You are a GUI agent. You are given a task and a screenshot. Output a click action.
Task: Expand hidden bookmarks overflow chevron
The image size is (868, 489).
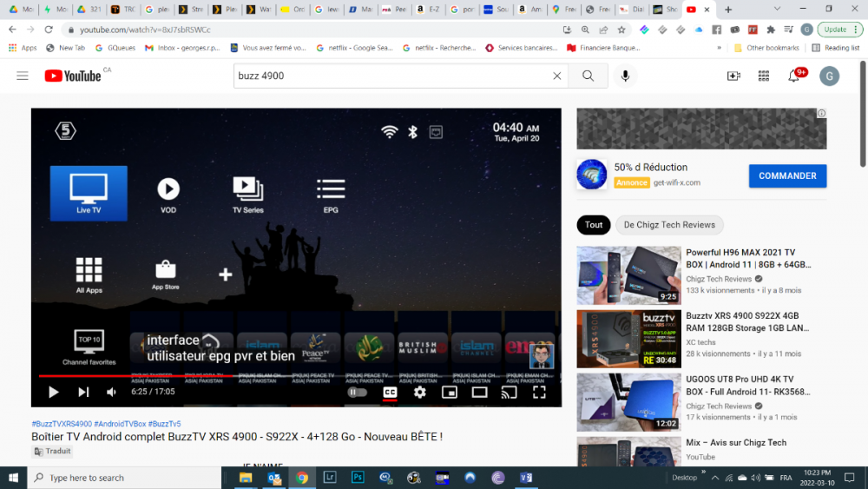click(719, 48)
